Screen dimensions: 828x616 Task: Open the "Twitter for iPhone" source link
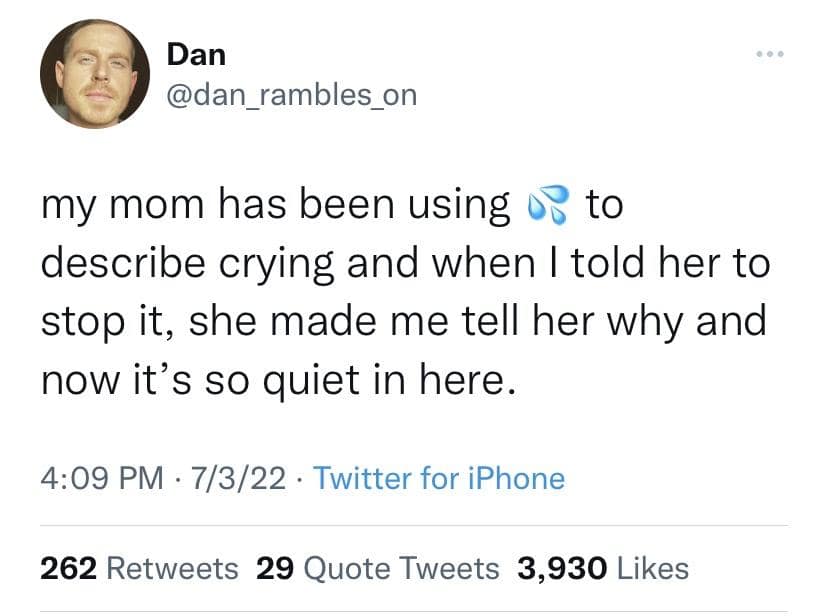coord(439,479)
